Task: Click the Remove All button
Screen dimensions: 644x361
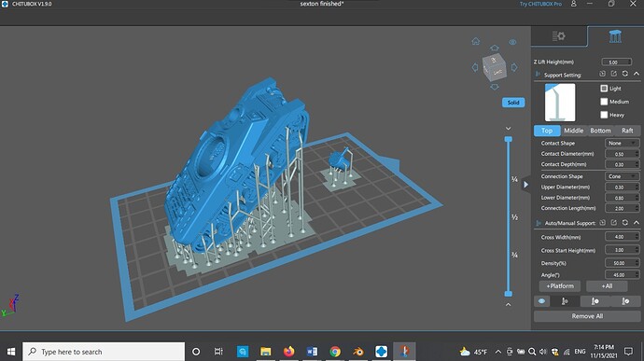Action: coord(587,316)
